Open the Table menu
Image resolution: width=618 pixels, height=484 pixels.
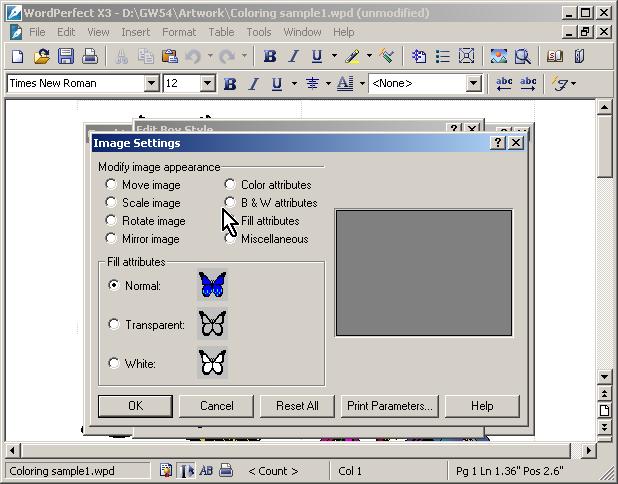[222, 32]
